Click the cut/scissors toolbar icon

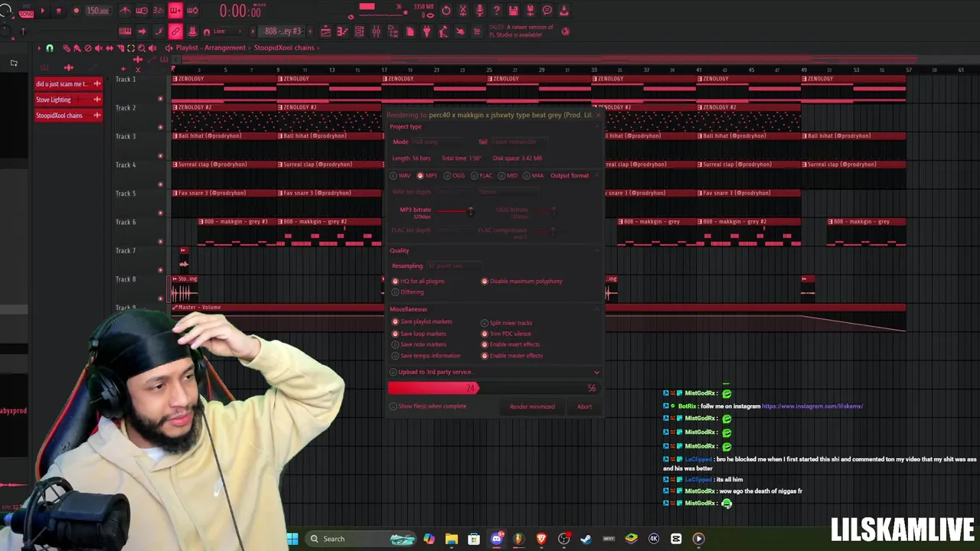pos(462,11)
